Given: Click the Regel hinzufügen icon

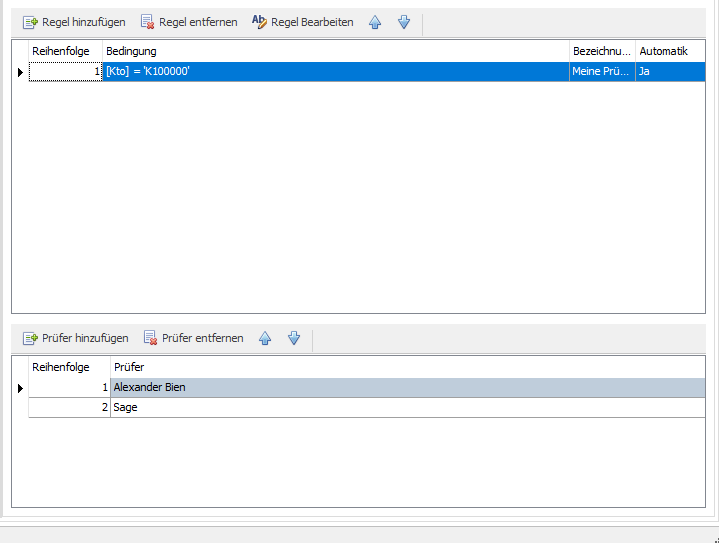Looking at the screenshot, I should pyautogui.click(x=30, y=22).
